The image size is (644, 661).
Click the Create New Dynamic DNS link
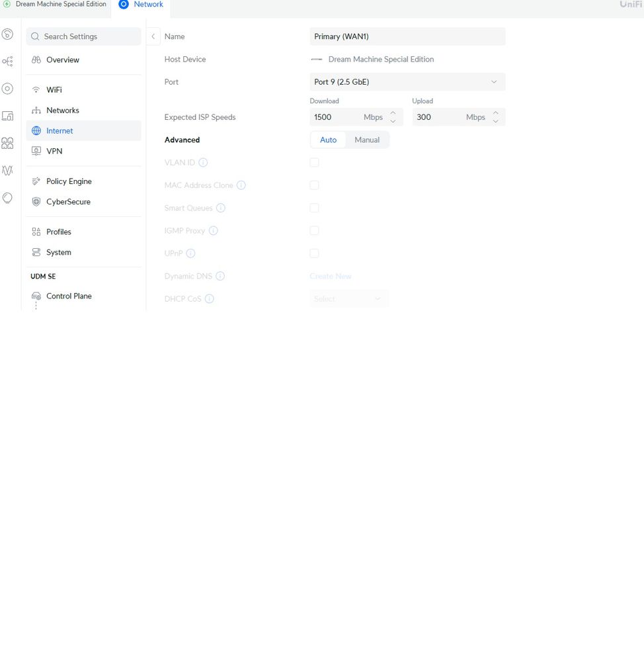[331, 277]
